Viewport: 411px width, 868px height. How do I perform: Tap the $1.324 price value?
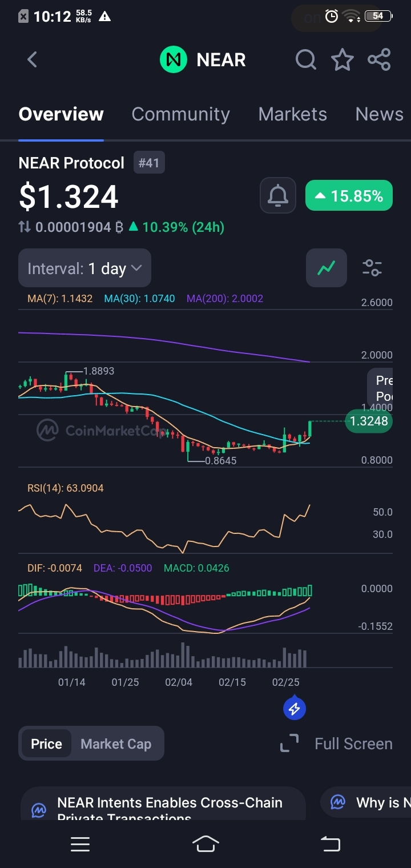point(68,196)
